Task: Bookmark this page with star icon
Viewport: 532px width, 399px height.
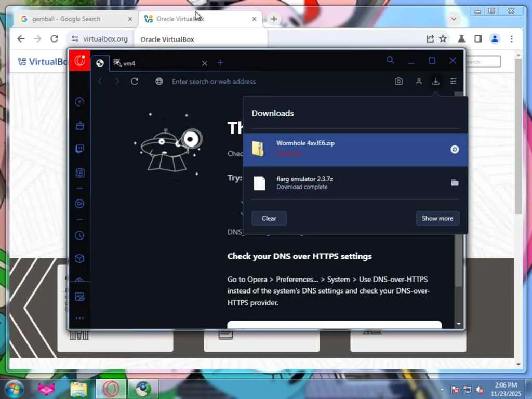Action: tap(443, 39)
